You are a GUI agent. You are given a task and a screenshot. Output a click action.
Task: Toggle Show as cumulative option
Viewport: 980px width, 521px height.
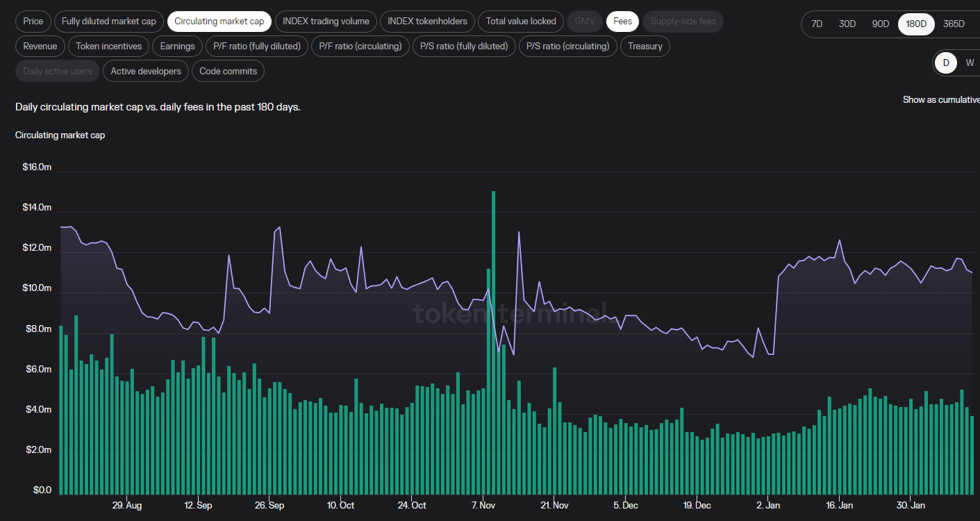tap(941, 100)
